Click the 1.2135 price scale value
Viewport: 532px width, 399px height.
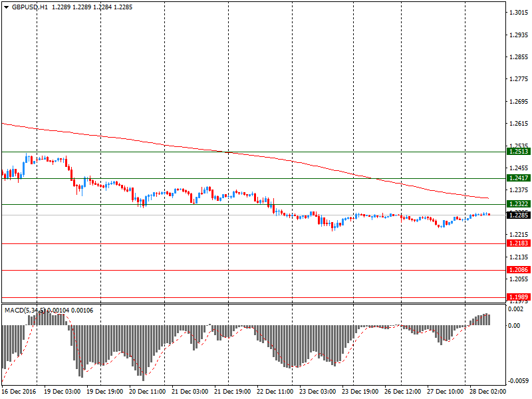(519, 257)
